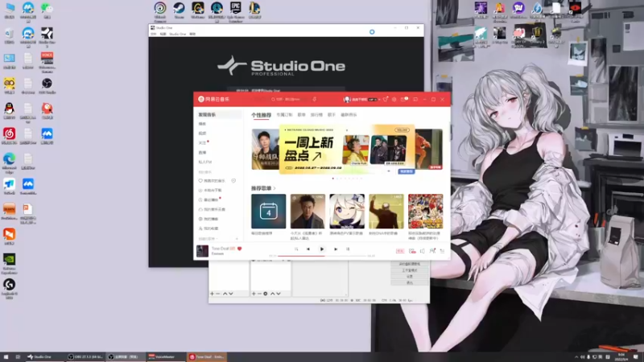Open the Steam desktop shortcut

tap(179, 10)
